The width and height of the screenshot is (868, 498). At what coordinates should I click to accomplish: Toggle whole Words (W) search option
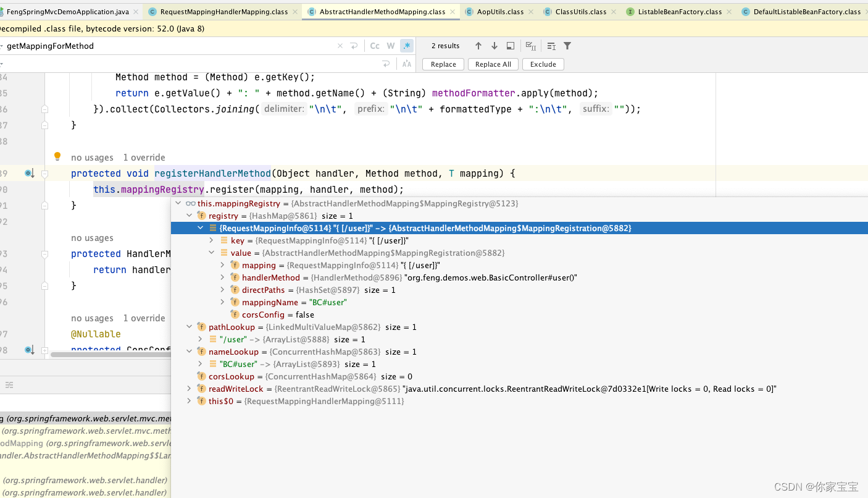click(391, 46)
